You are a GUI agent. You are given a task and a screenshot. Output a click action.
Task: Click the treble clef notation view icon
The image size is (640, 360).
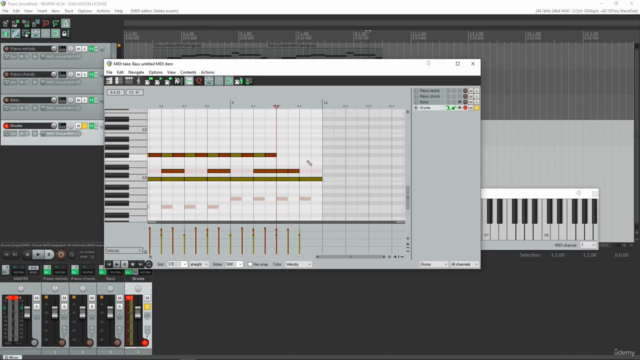coord(138,81)
